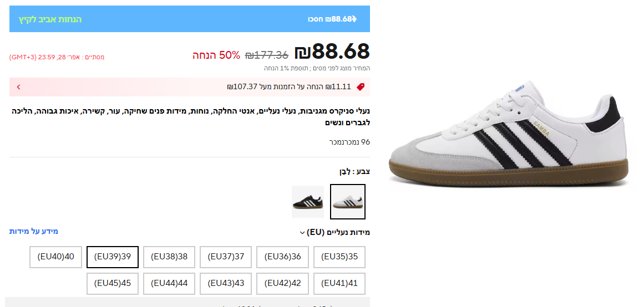Click the main Samba sneaker product image
The image size is (644, 307).
coord(509,135)
